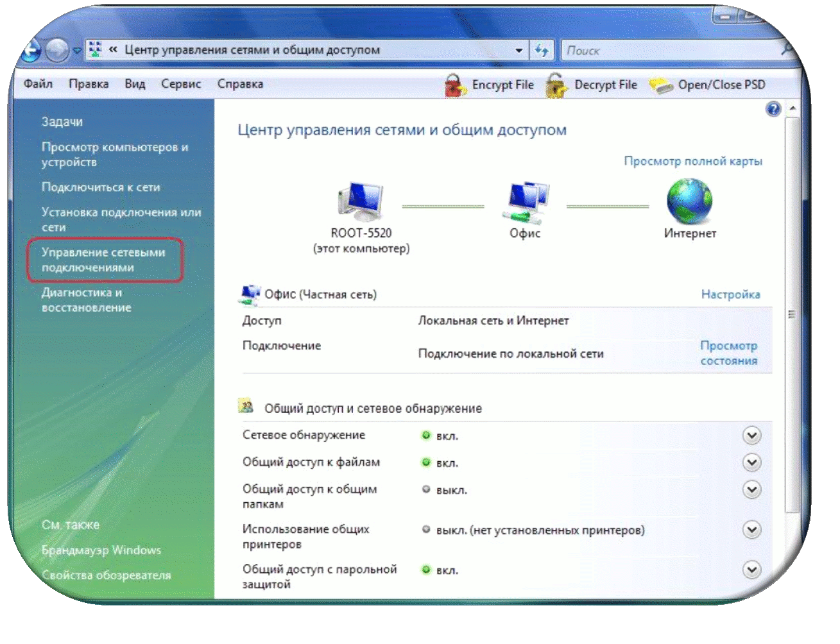This screenshot has width=840, height=644.
Task: Click the icon beside Офис (Частная сеть)
Action: 250,294
